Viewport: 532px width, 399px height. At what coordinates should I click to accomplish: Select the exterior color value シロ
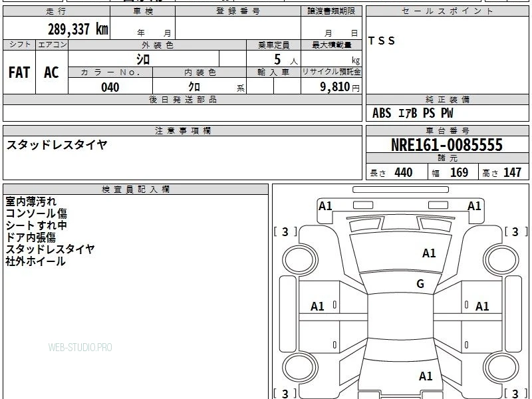click(x=143, y=60)
